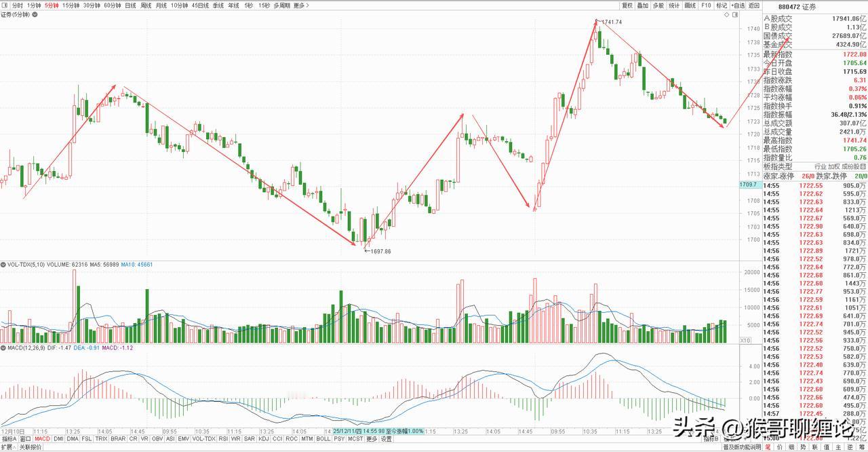Image resolution: width=868 pixels, height=452 pixels.
Task: Click the 复权 button
Action: pyautogui.click(x=627, y=5)
